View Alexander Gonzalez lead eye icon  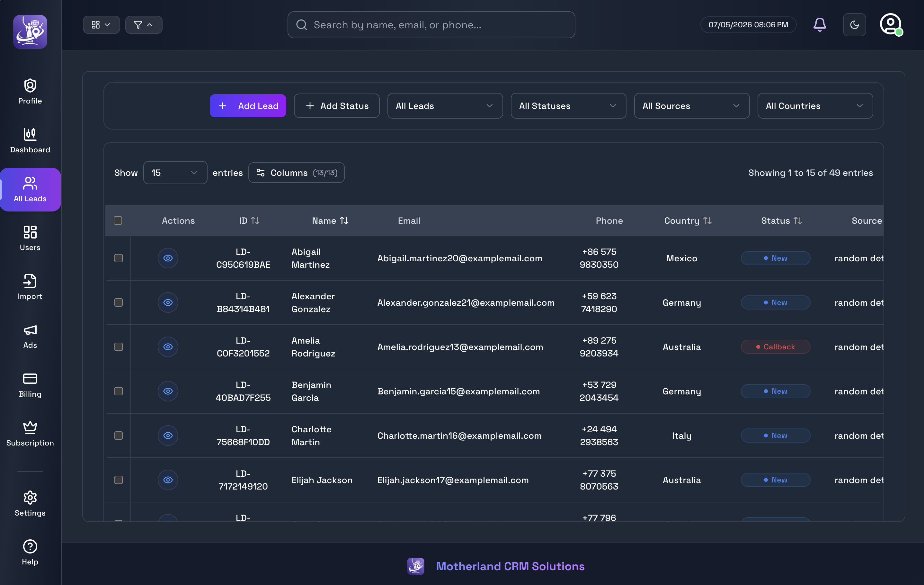168,302
